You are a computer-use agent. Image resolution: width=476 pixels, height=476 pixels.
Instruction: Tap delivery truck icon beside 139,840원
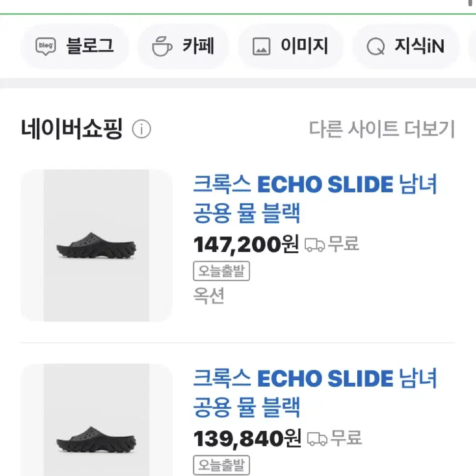click(317, 439)
